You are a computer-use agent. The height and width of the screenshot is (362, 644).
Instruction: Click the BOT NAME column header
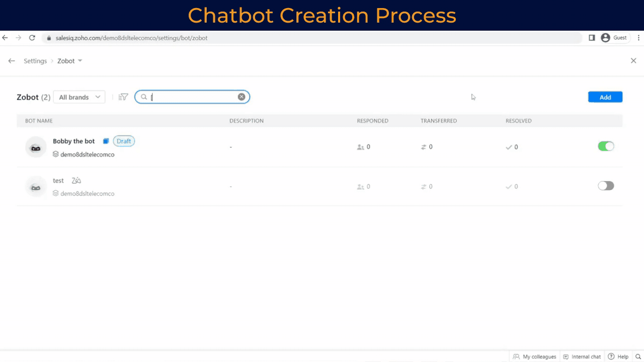pos(39,121)
